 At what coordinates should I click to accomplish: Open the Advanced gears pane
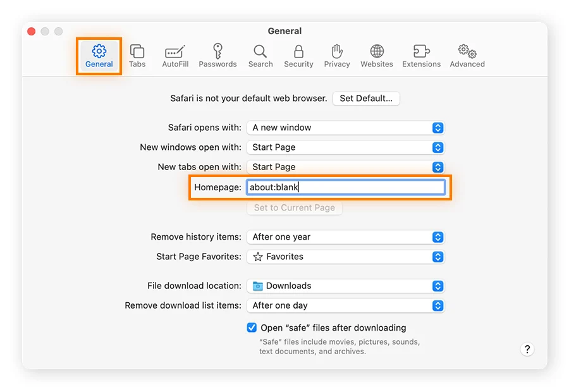coord(467,56)
